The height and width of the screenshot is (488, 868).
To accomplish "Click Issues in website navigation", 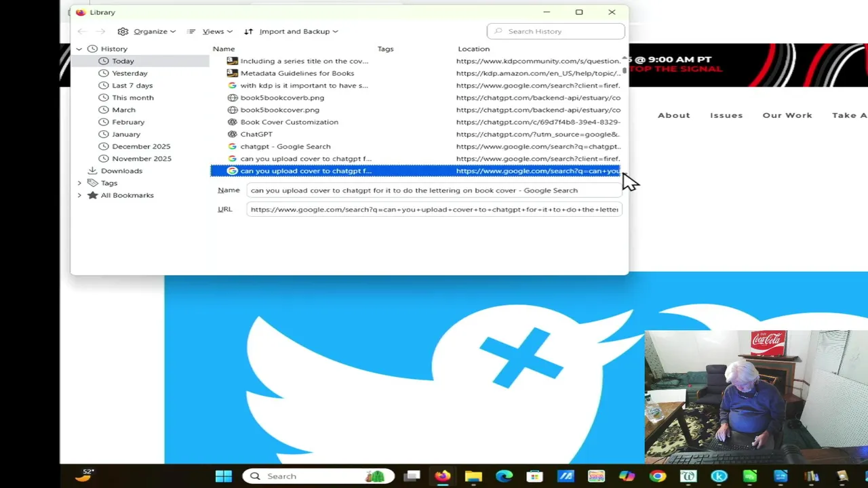I will 726,115.
